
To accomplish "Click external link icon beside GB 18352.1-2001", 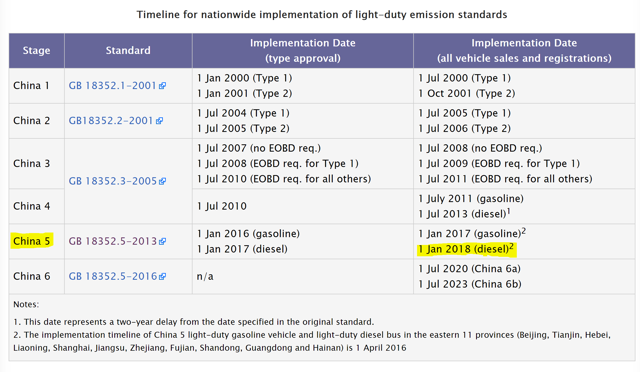I will [162, 86].
